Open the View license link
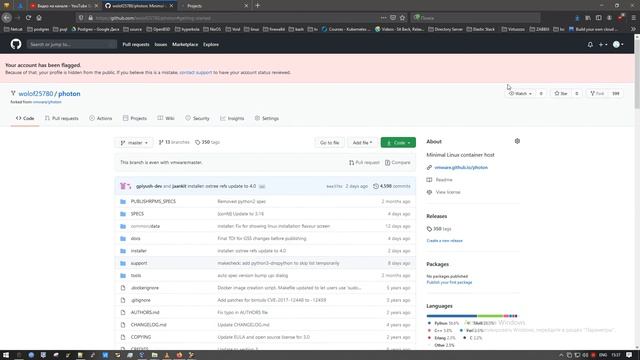The image size is (640, 360). [x=448, y=192]
